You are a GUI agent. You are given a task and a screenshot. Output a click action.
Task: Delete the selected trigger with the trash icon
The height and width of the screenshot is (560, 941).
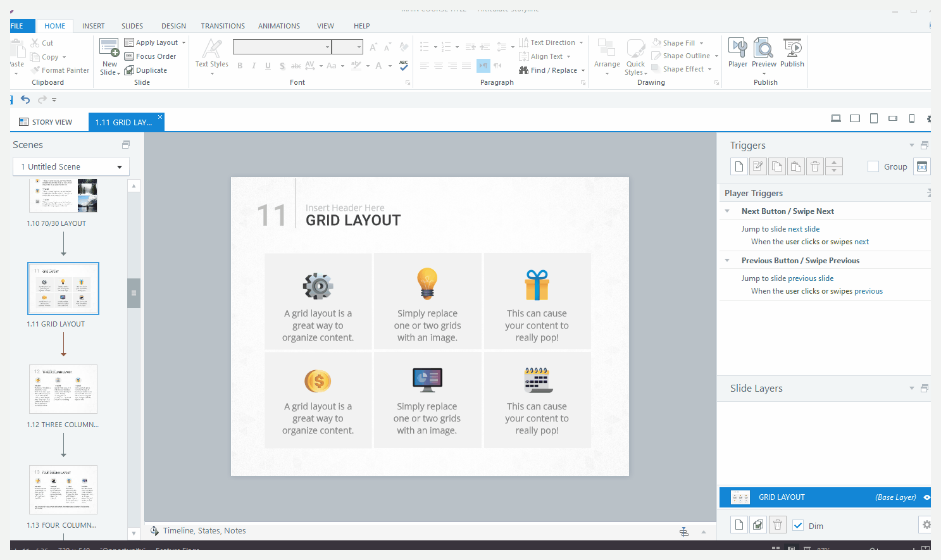click(x=815, y=166)
